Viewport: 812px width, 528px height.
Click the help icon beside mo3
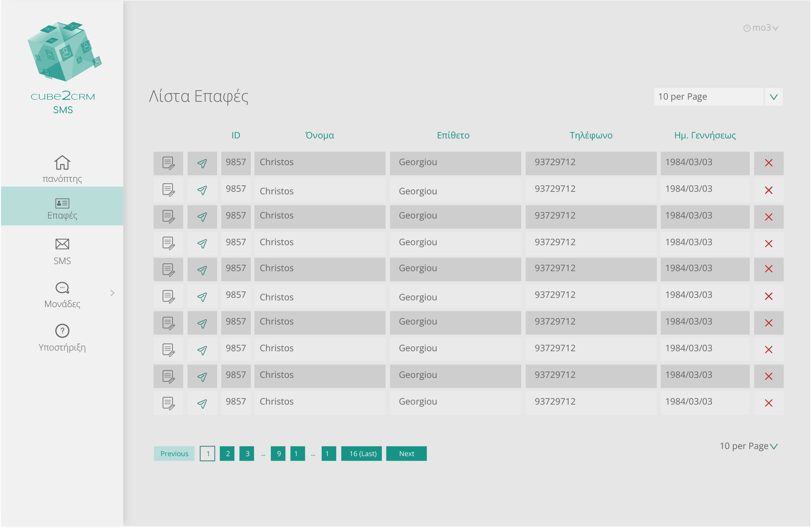click(x=747, y=28)
